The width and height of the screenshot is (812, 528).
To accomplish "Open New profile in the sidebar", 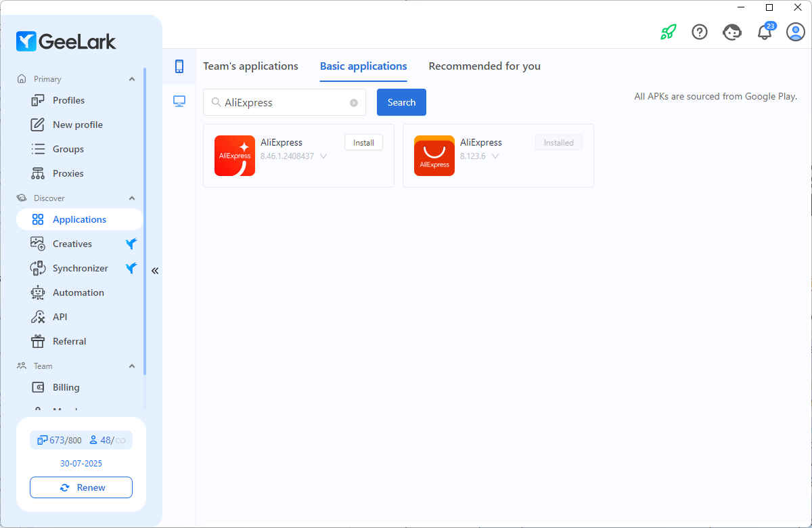I will pyautogui.click(x=80, y=125).
